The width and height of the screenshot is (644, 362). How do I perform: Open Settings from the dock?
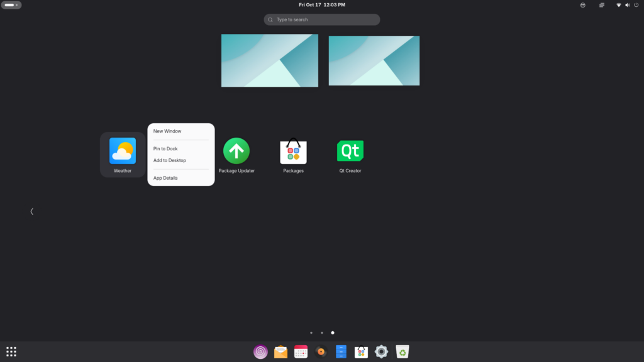381,352
